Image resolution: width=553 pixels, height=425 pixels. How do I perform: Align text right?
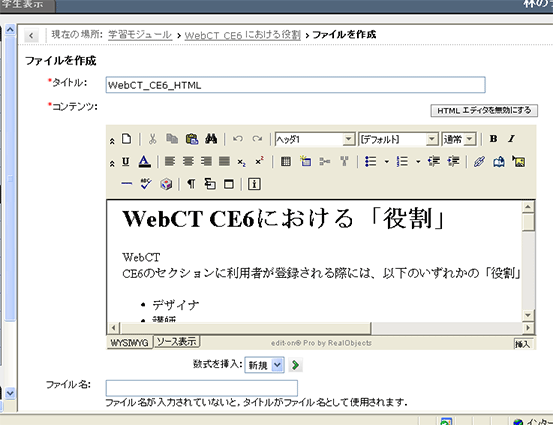[206, 162]
